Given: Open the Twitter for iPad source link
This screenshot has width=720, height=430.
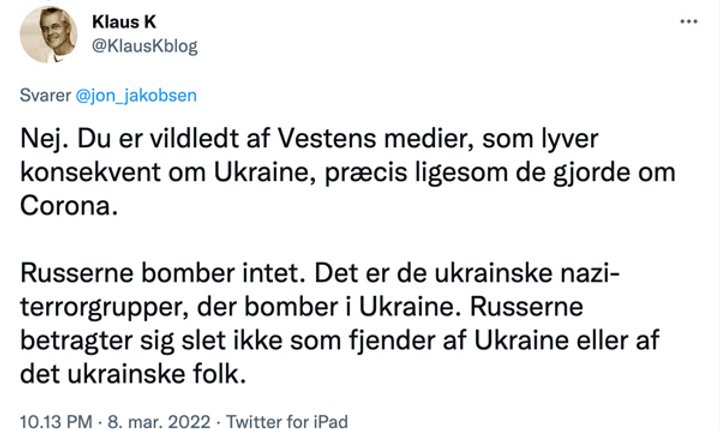Looking at the screenshot, I should (x=287, y=421).
